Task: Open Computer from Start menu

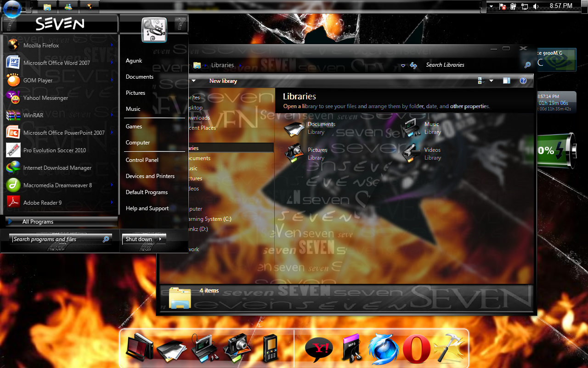Action: coord(138,143)
